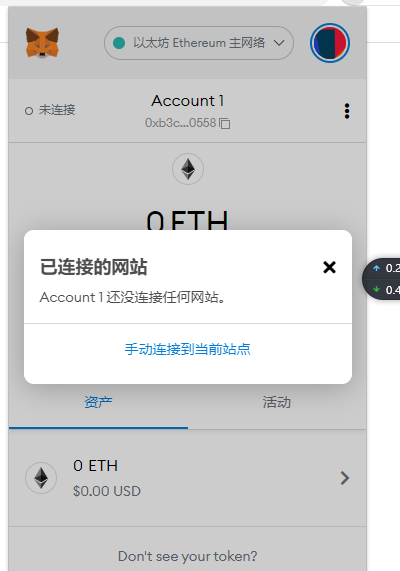Switch to the 活动 tab
Viewport: 400px width, 571px height.
pyautogui.click(x=277, y=402)
